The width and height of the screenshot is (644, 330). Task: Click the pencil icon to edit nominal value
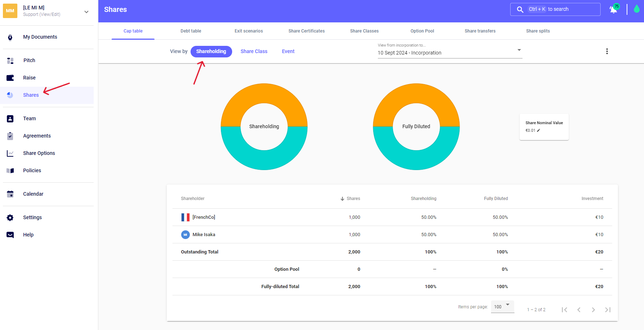pyautogui.click(x=538, y=131)
